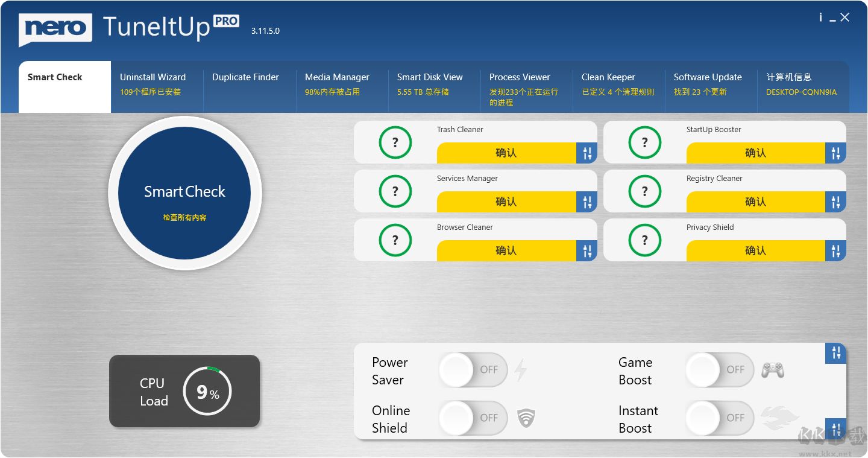Click 确认 under Browser Cleaner

pyautogui.click(x=506, y=251)
